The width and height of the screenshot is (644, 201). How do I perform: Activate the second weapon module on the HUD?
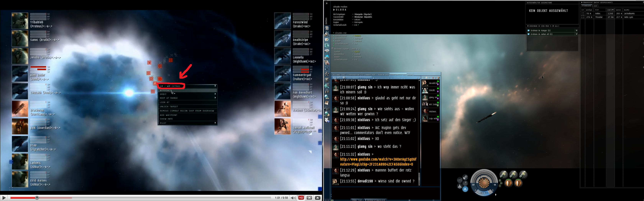click(513, 175)
